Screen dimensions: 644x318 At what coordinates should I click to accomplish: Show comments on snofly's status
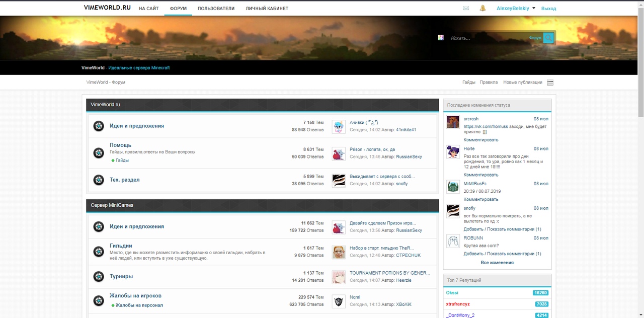coord(513,229)
